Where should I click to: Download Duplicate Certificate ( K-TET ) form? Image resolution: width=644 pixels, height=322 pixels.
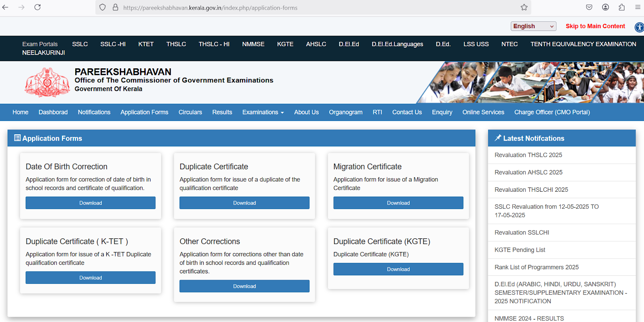pyautogui.click(x=91, y=278)
